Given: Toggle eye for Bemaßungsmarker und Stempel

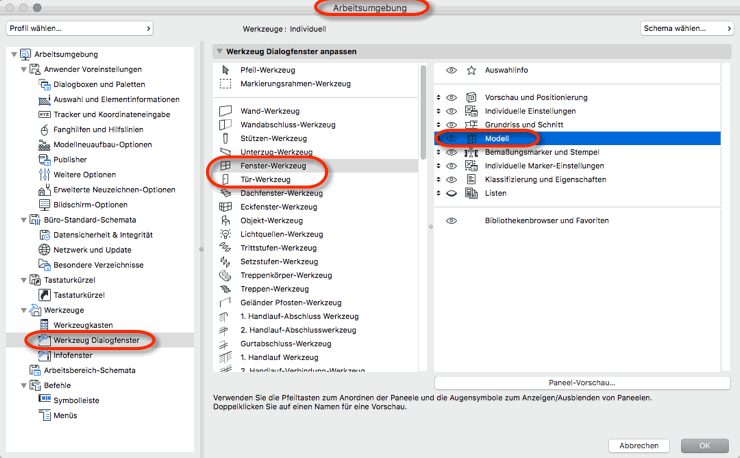Looking at the screenshot, I should click(452, 152).
